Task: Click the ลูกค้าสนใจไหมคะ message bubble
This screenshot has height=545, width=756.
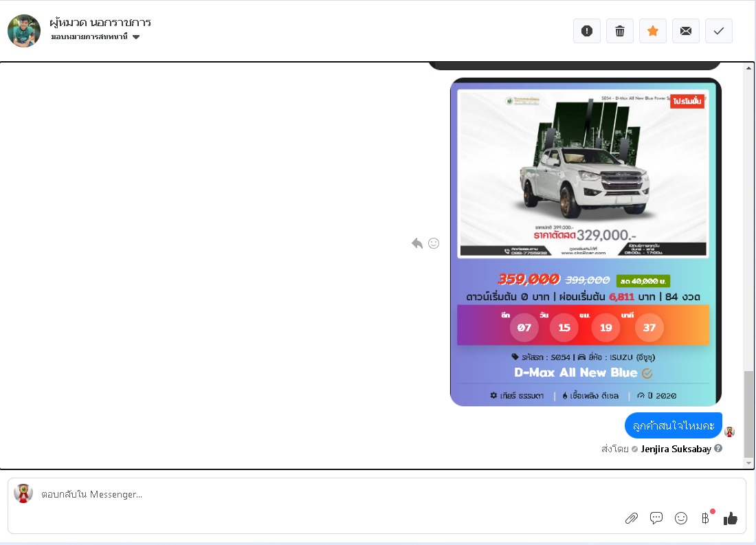Action: coord(674,426)
